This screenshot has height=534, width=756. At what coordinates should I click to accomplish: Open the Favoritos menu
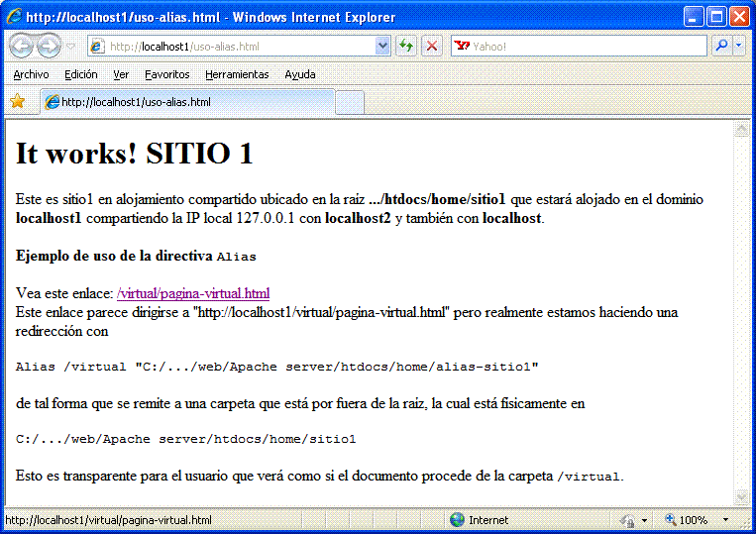[166, 74]
